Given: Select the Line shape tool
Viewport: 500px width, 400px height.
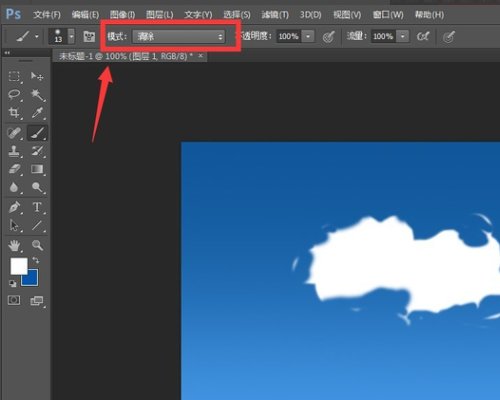Looking at the screenshot, I should point(37,226).
